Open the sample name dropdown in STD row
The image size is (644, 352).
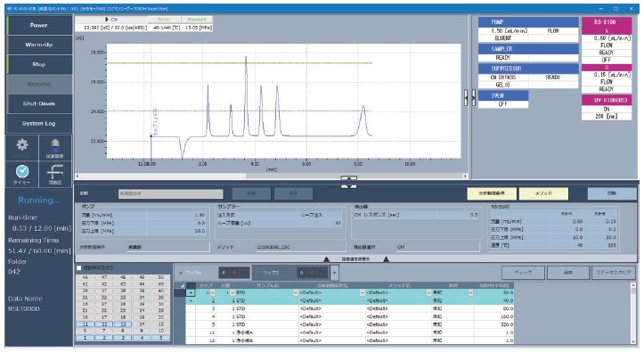pyautogui.click(x=296, y=293)
